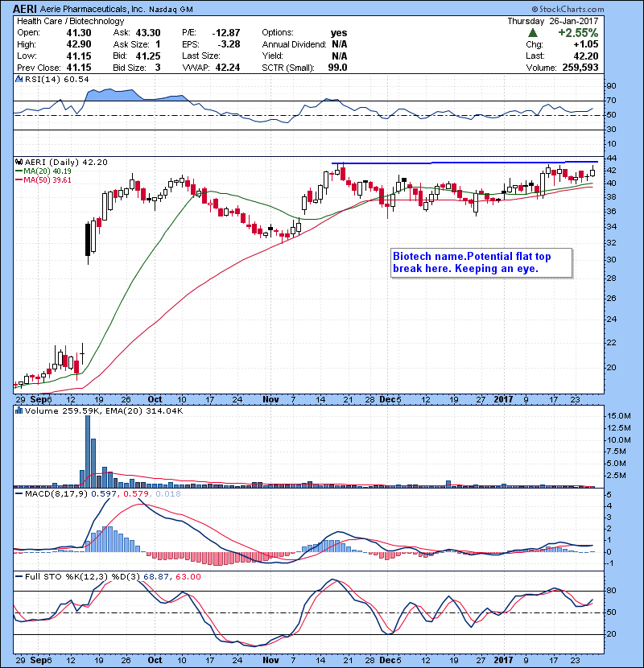
Task: Click the blue dash marker before MACD(8,17,9)
Action: click(x=19, y=493)
